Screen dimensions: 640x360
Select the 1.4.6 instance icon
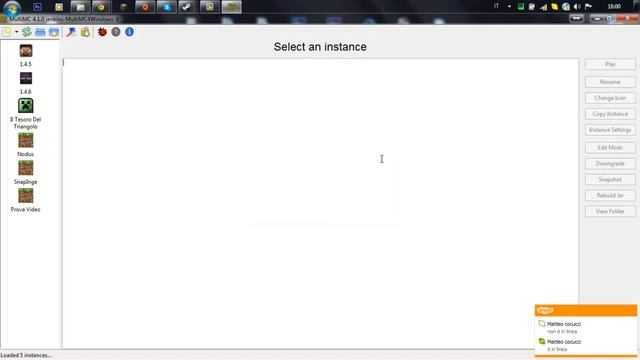[x=26, y=78]
